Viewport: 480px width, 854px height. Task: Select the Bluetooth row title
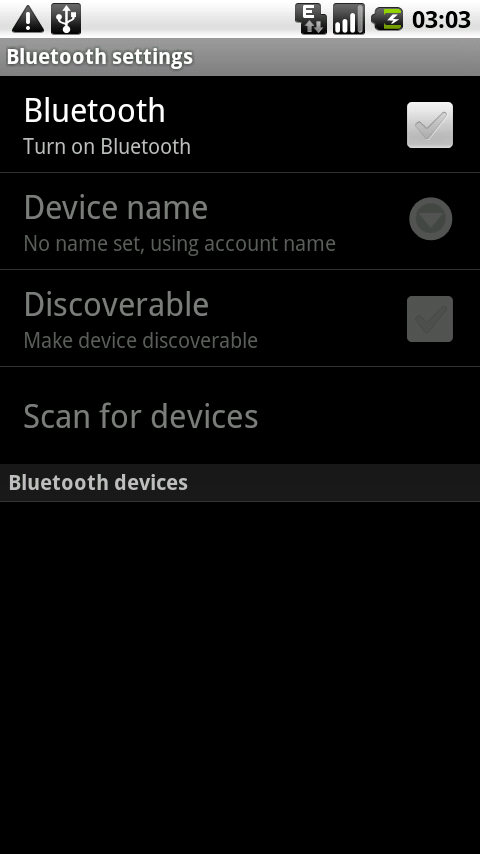pos(94,111)
